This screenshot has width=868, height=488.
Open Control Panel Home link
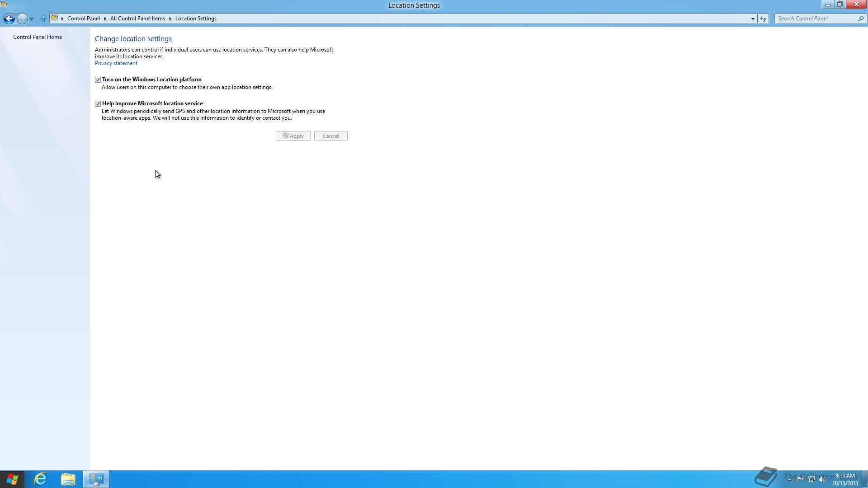[x=38, y=37]
